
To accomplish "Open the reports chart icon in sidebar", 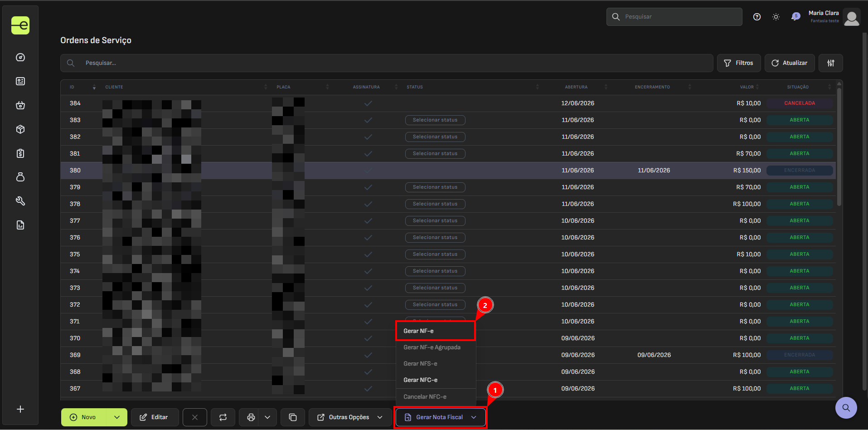I will coord(20,225).
